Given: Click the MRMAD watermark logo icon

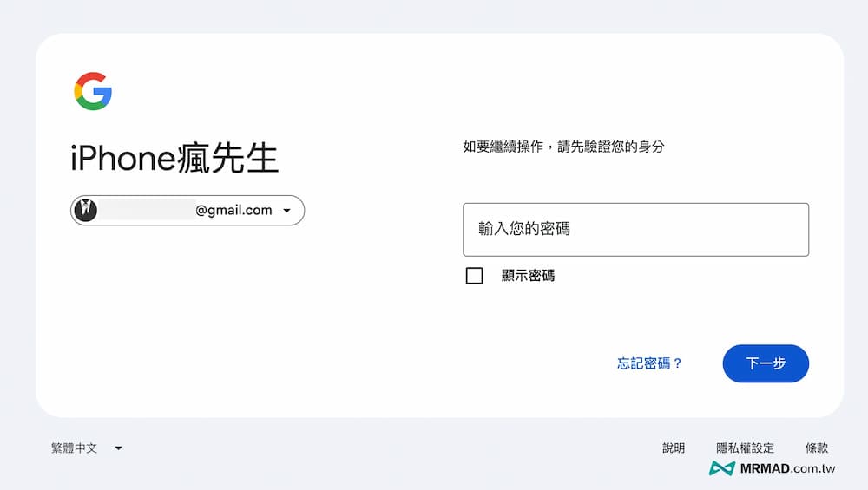Looking at the screenshot, I should 721,468.
